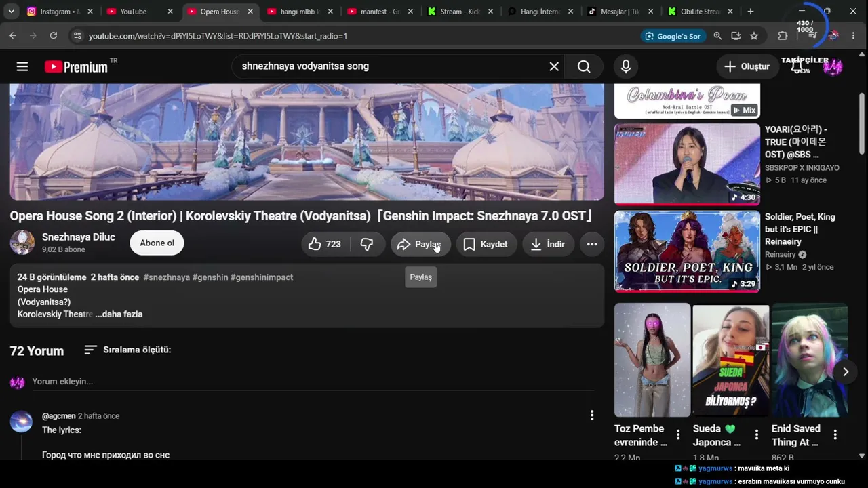868x488 pixels.
Task: Reload the current page
Action: pos(54,36)
